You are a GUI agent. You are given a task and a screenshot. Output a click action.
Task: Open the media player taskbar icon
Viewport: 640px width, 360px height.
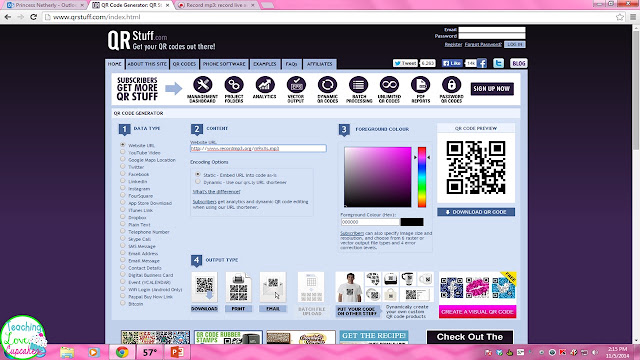coord(93,352)
